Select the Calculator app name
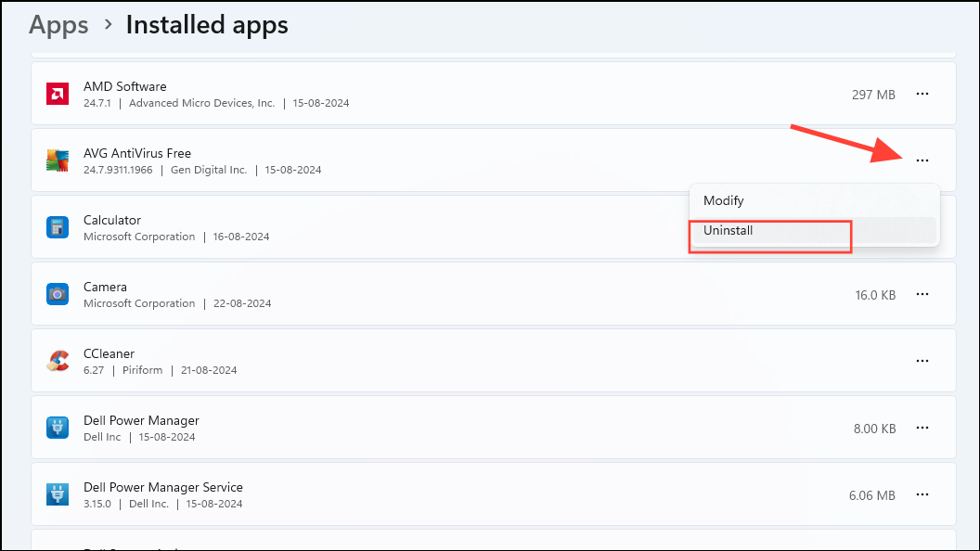The width and height of the screenshot is (980, 551). [x=112, y=220]
